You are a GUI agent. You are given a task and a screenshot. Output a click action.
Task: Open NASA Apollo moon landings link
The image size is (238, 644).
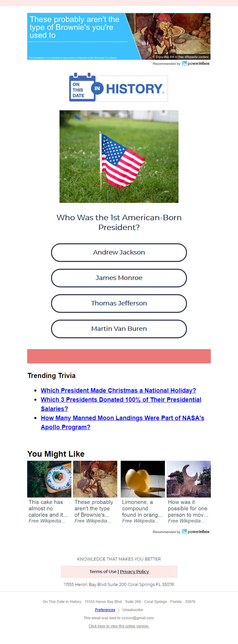click(x=122, y=422)
